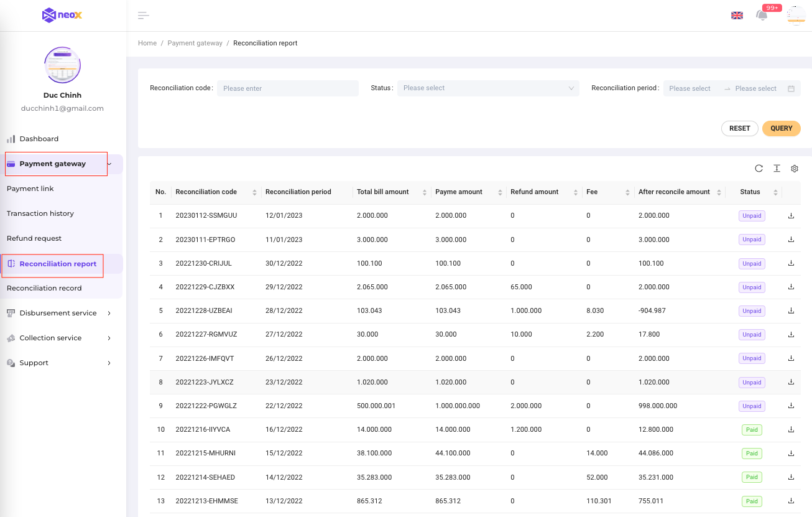
Task: Sort table by Total bill amount
Action: click(x=424, y=192)
